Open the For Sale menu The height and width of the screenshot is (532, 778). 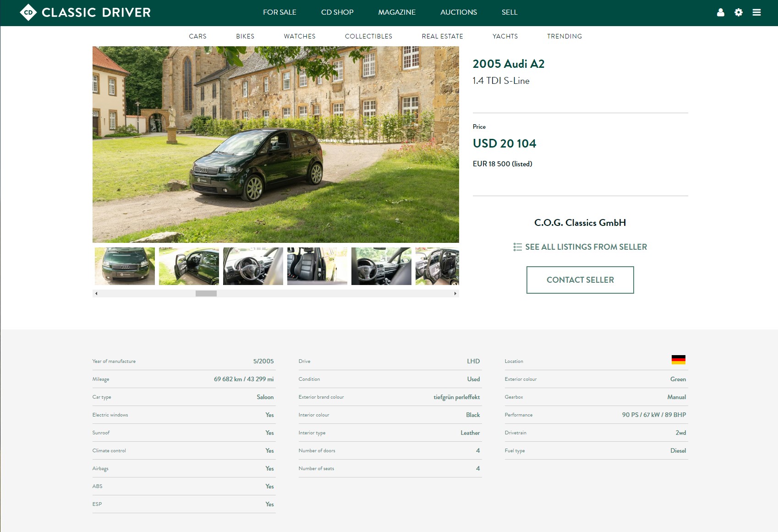tap(279, 12)
